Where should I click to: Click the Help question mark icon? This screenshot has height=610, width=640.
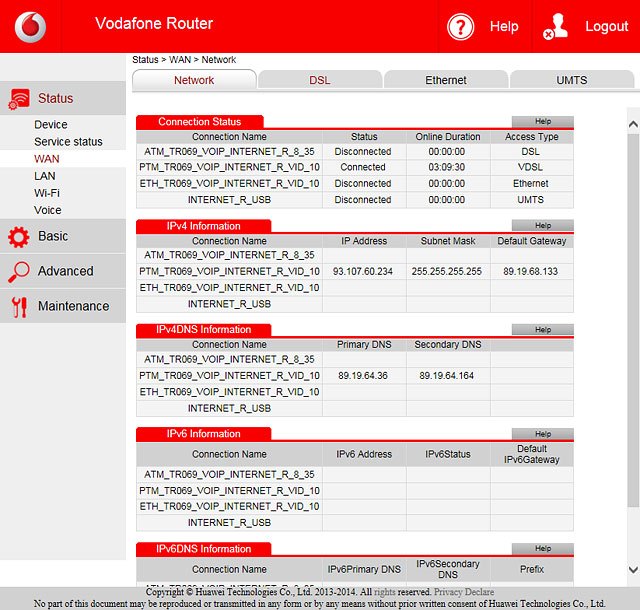[x=460, y=27]
